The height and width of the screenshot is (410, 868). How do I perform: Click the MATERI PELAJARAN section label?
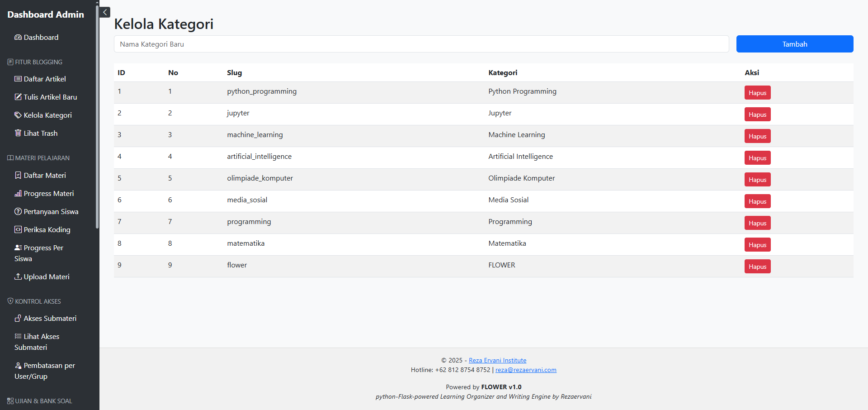pyautogui.click(x=38, y=158)
